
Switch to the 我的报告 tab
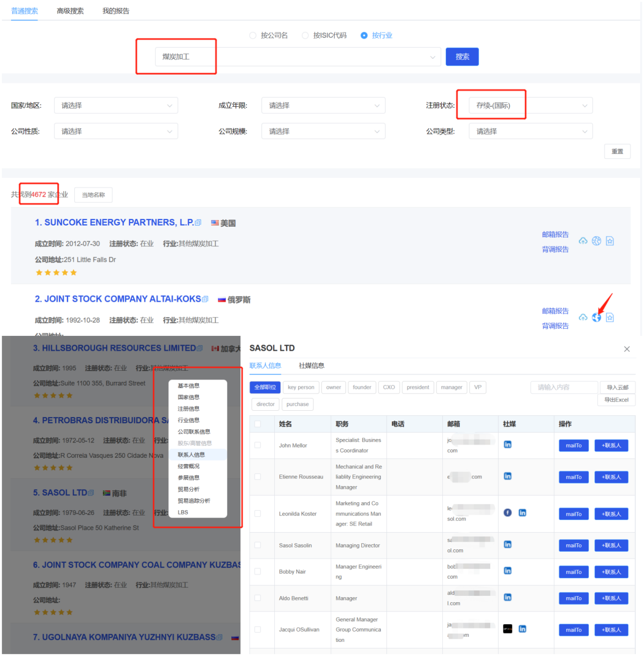[116, 11]
